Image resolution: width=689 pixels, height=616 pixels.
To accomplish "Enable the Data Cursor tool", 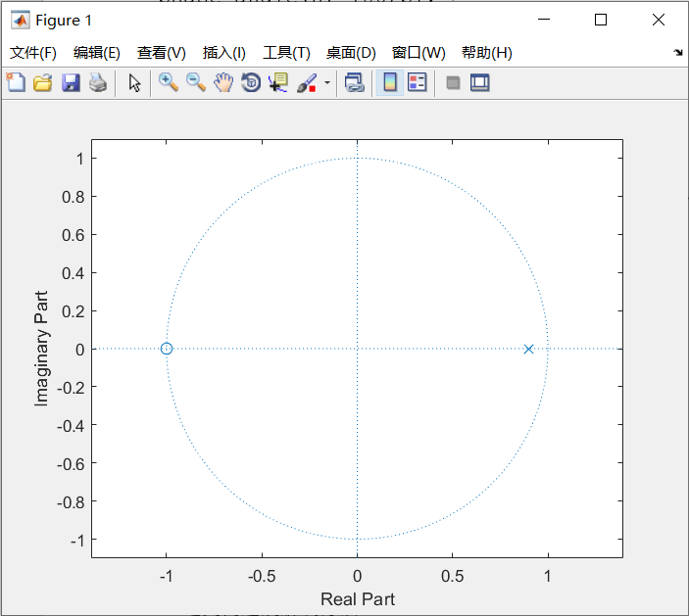I will pyautogui.click(x=278, y=82).
